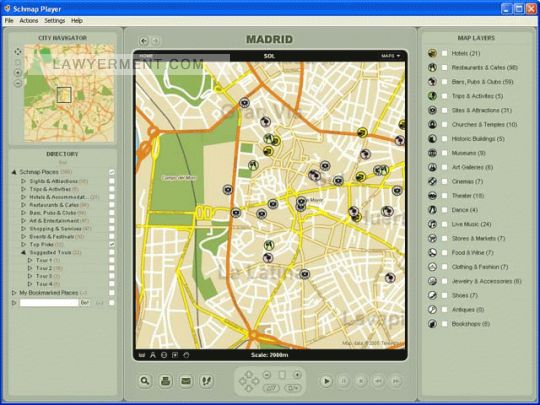Zoom out with the minus button below map
The image size is (540, 405).
pos(267,375)
